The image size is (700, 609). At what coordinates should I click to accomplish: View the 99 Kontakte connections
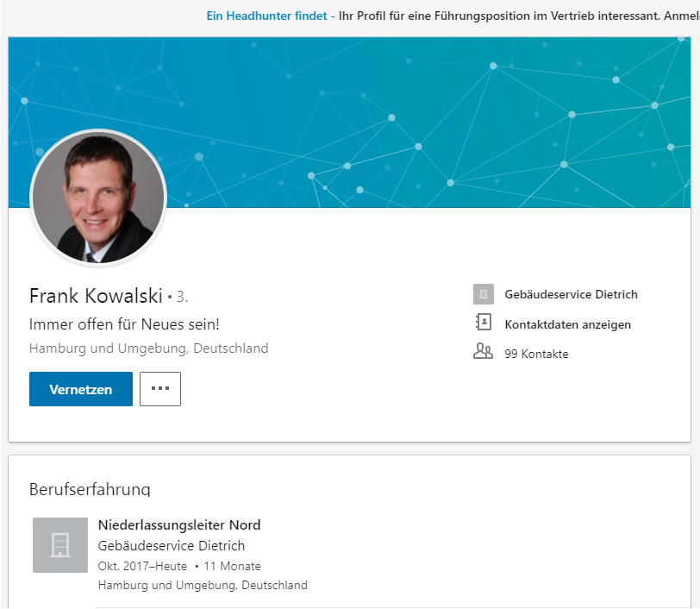536,354
